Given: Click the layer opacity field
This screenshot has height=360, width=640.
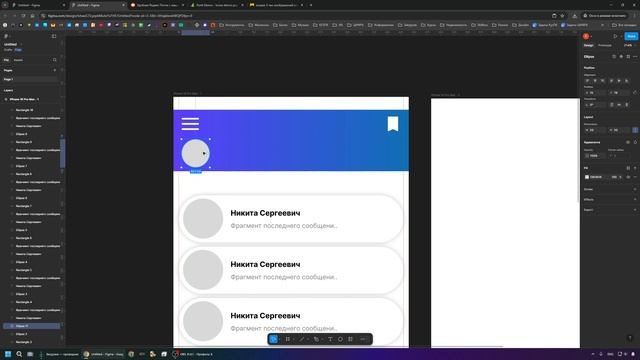Looking at the screenshot, I should point(595,156).
